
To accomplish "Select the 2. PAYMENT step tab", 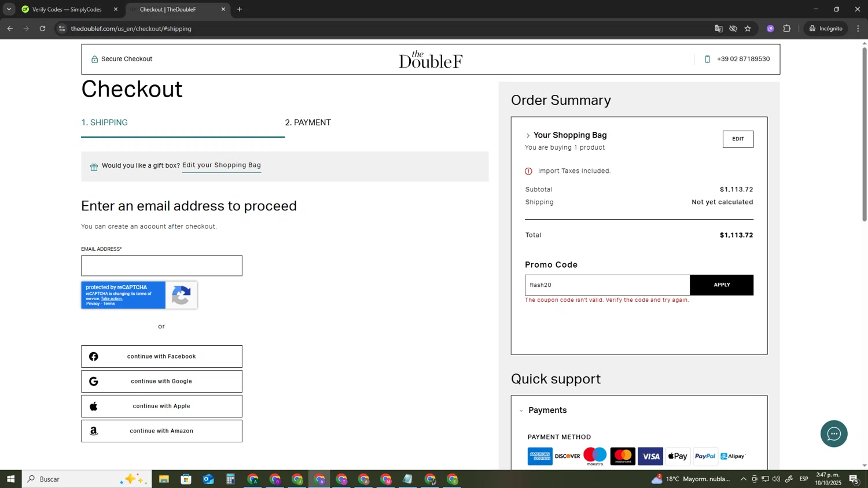I will (x=308, y=123).
